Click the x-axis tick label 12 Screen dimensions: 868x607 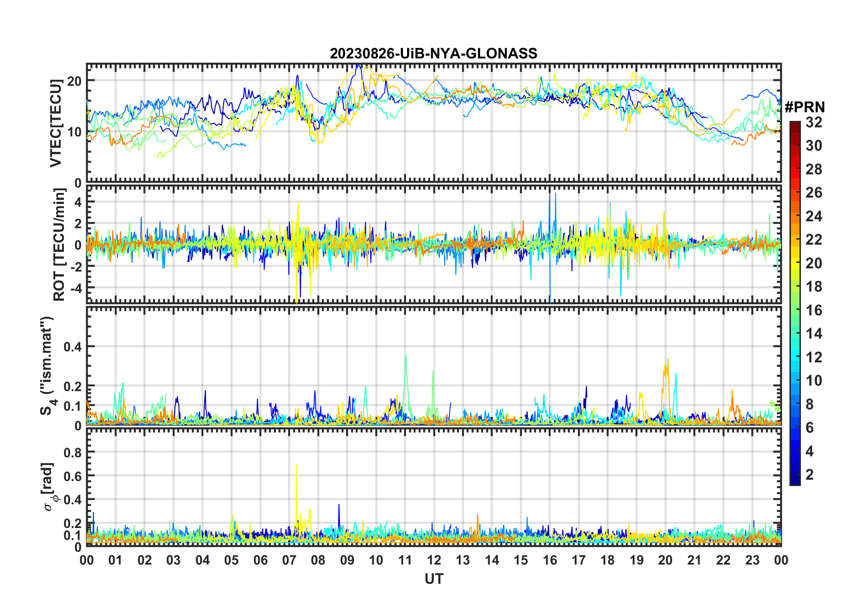click(434, 560)
